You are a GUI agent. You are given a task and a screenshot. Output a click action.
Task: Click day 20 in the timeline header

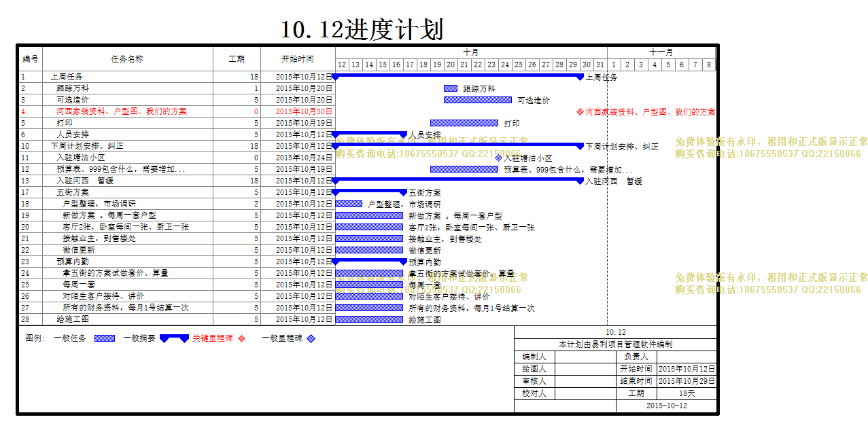click(x=451, y=65)
